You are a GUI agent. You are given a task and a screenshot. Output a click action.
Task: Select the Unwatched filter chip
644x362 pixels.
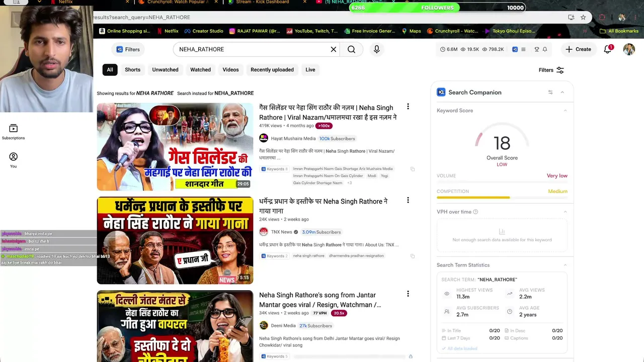pyautogui.click(x=166, y=70)
